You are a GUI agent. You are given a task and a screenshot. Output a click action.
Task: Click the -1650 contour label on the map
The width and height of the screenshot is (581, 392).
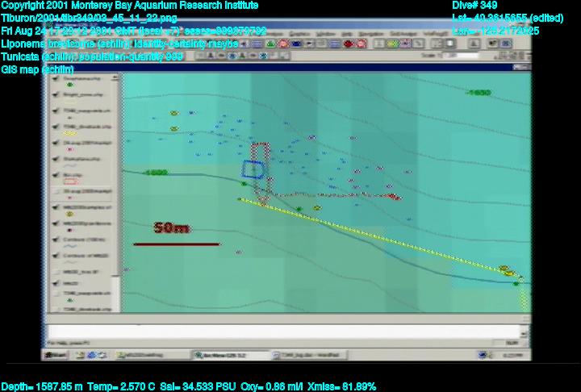[x=479, y=93]
